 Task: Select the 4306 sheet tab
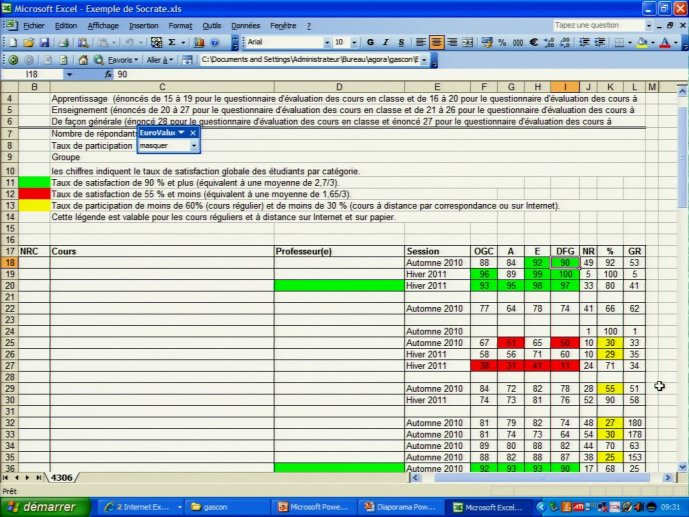(62, 477)
